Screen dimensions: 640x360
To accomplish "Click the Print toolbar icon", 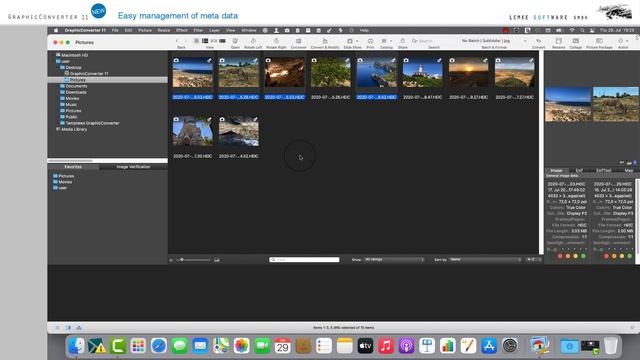I will [x=370, y=41].
